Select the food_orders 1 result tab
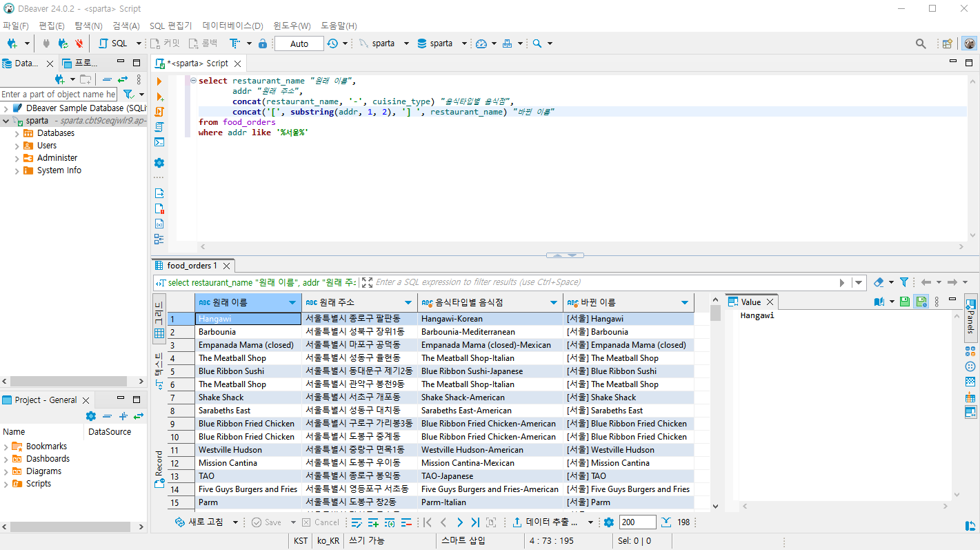 [x=191, y=266]
